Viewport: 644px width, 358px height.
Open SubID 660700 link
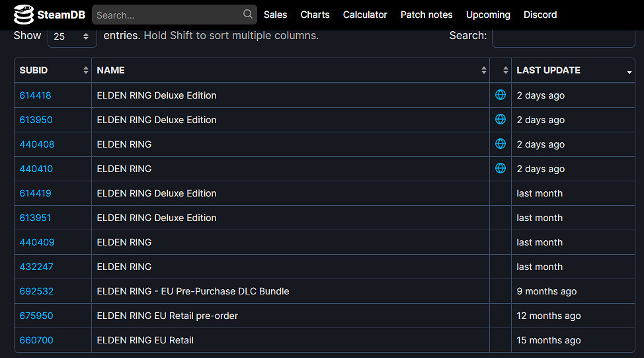click(x=36, y=340)
